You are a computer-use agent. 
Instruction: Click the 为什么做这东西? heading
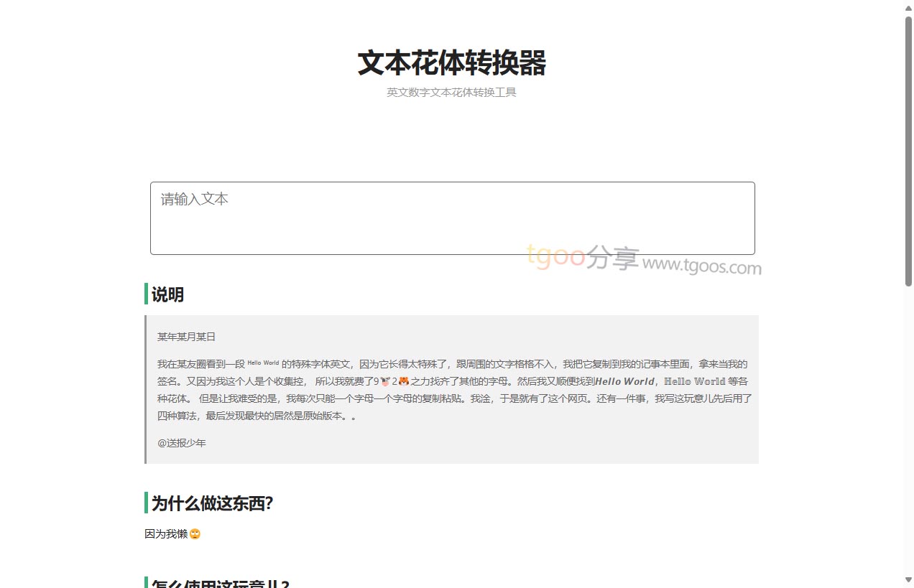click(x=212, y=503)
